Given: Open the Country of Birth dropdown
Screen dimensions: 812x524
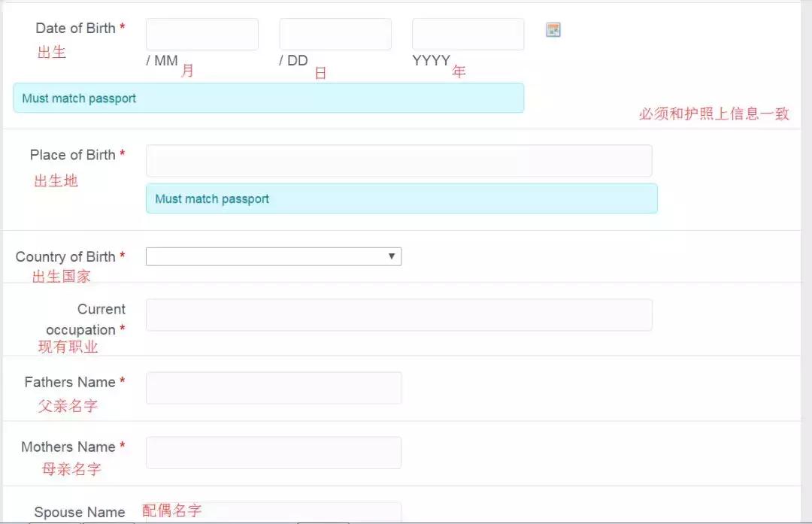Looking at the screenshot, I should 274,256.
